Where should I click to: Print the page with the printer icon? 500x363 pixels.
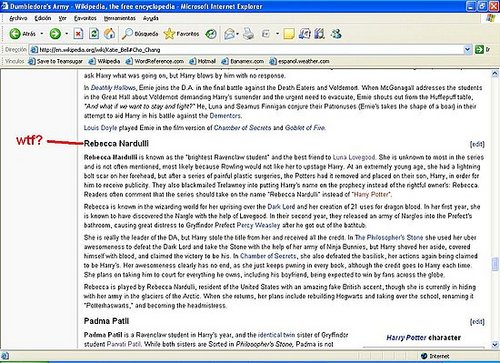[x=248, y=34]
